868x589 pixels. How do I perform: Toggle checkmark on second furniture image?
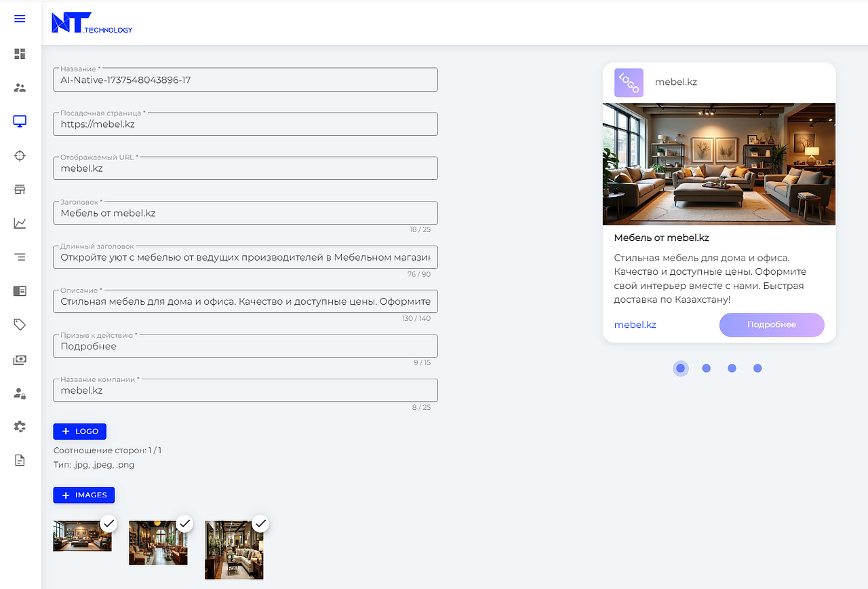[184, 523]
